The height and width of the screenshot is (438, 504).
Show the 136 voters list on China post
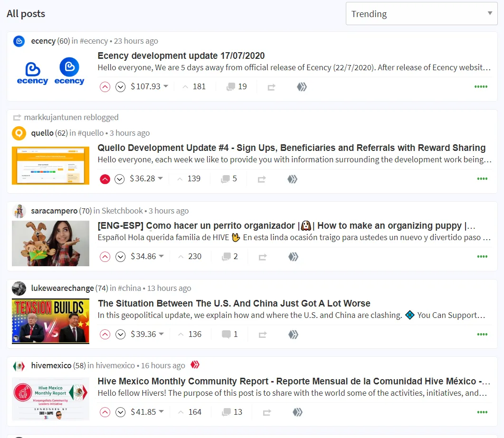click(x=190, y=334)
